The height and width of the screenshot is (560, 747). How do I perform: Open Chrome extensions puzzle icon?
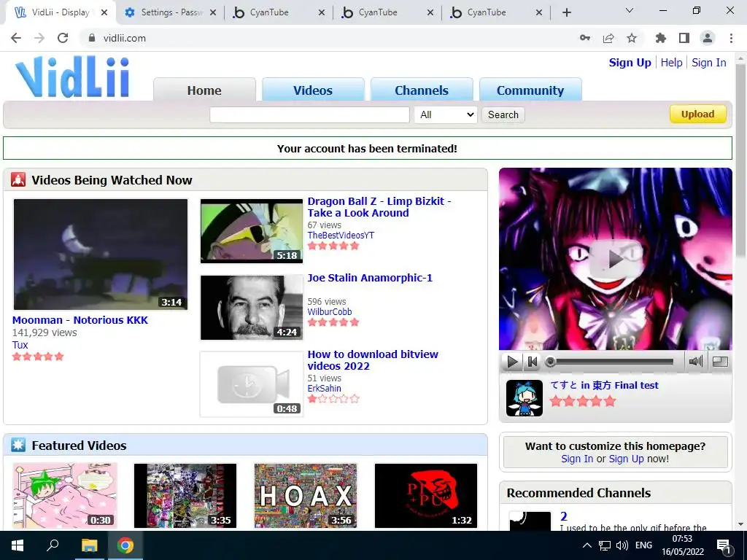(x=661, y=38)
